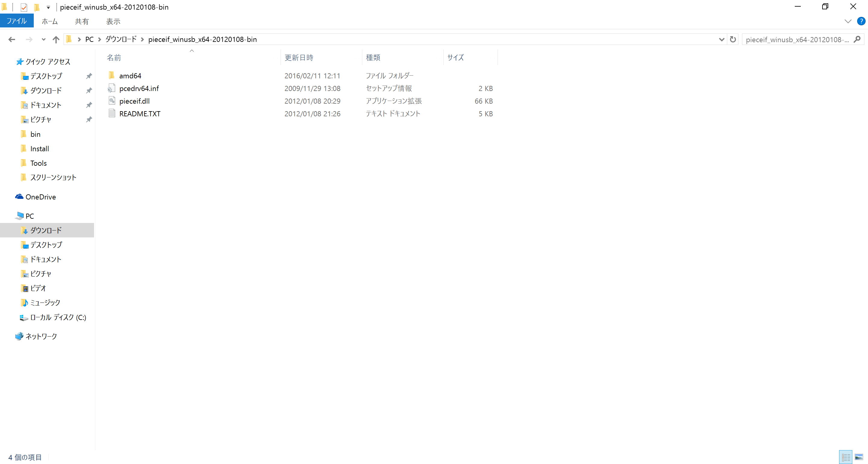Viewport: 868px width, 464px height.
Task: Click the New folder quick access icon
Action: pos(37,7)
